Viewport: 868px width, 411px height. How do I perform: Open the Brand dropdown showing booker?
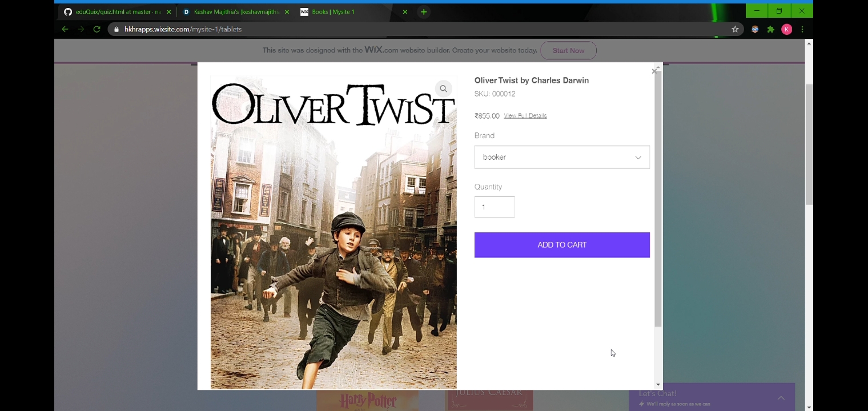(x=562, y=157)
